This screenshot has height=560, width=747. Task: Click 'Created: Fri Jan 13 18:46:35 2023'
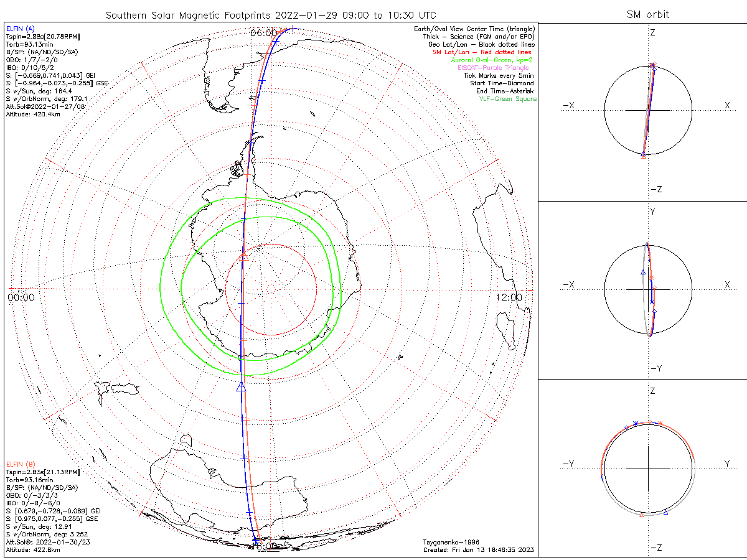click(x=479, y=550)
